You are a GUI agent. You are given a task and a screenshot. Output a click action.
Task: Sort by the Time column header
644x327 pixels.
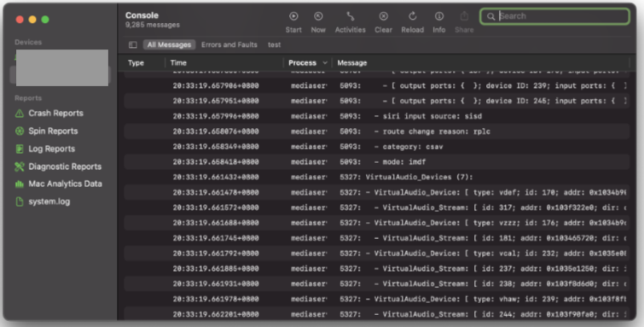click(x=178, y=63)
